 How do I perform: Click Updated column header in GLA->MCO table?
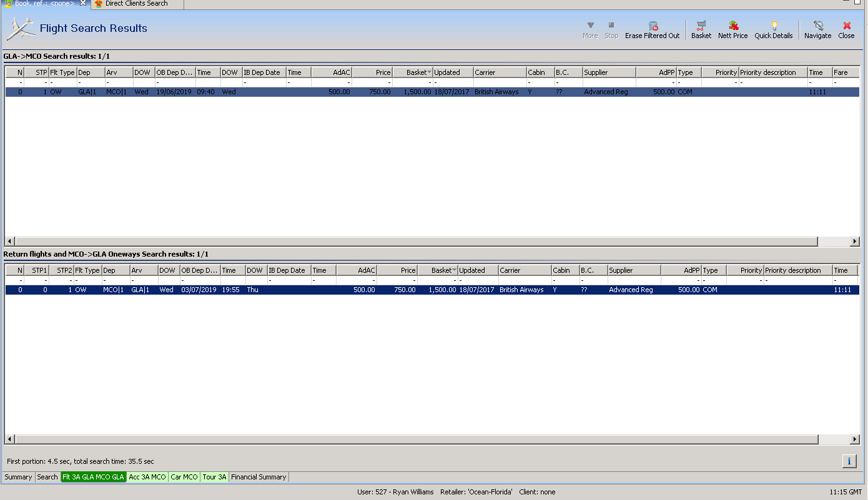pyautogui.click(x=453, y=72)
